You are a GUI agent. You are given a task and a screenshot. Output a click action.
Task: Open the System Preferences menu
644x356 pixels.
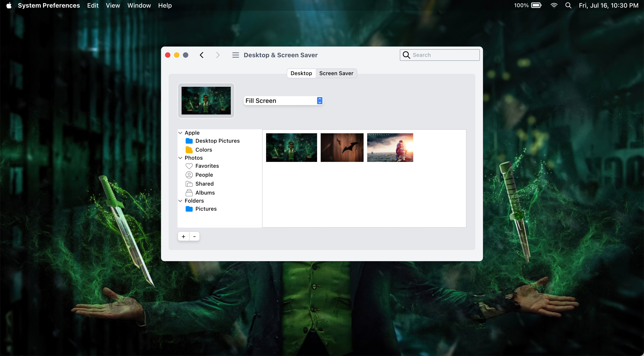pos(49,5)
